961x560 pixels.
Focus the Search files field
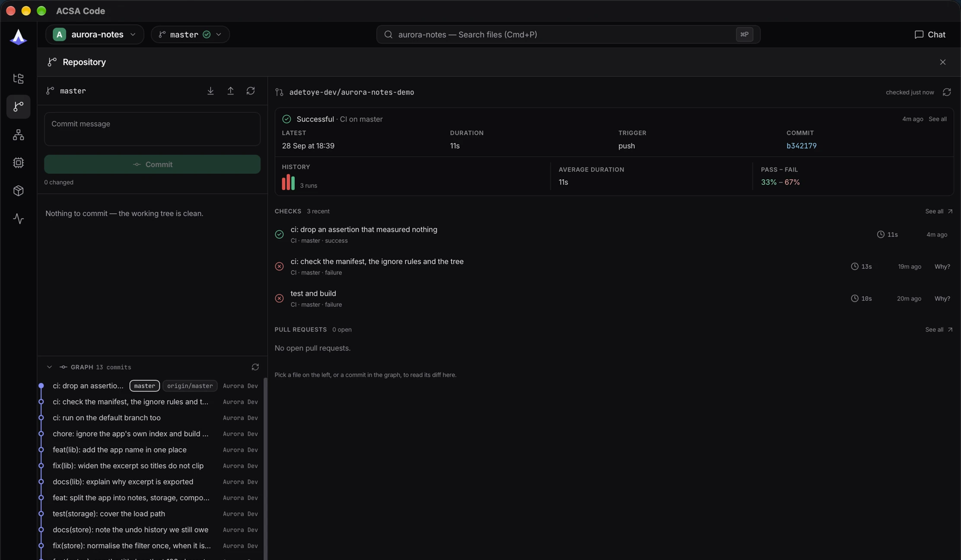coord(568,35)
